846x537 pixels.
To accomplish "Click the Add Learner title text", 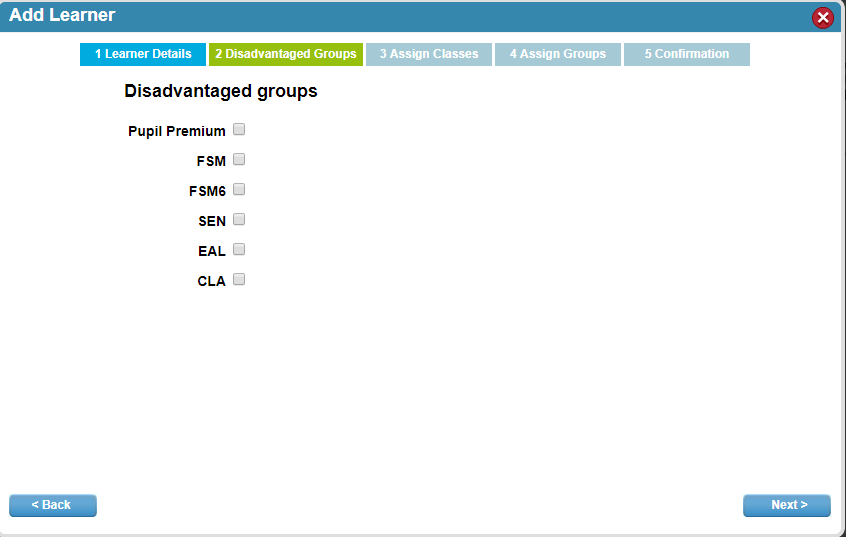I will pyautogui.click(x=62, y=16).
